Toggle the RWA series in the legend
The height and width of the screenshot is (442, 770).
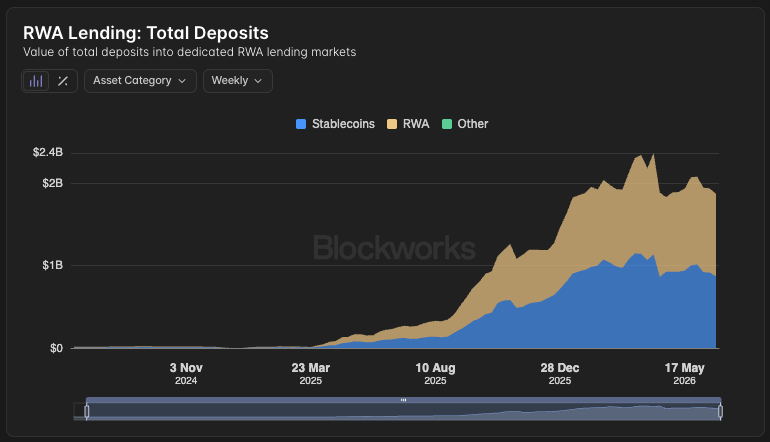[x=408, y=124]
